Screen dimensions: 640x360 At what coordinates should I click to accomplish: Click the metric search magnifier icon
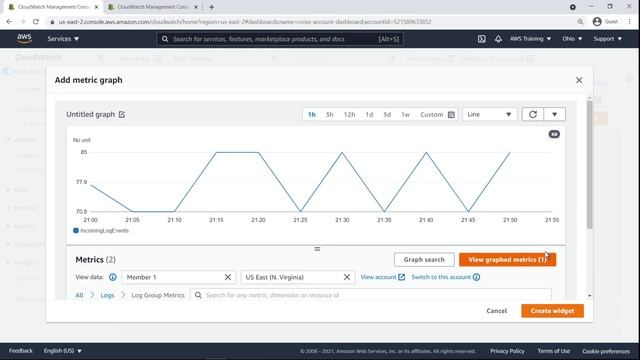pyautogui.click(x=198, y=295)
